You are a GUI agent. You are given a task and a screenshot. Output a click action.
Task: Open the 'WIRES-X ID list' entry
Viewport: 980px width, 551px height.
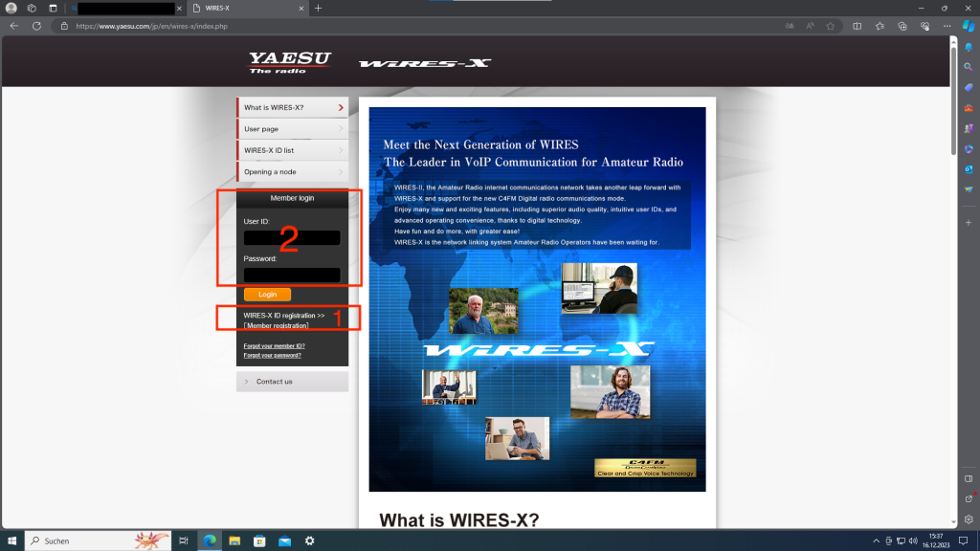click(x=292, y=150)
